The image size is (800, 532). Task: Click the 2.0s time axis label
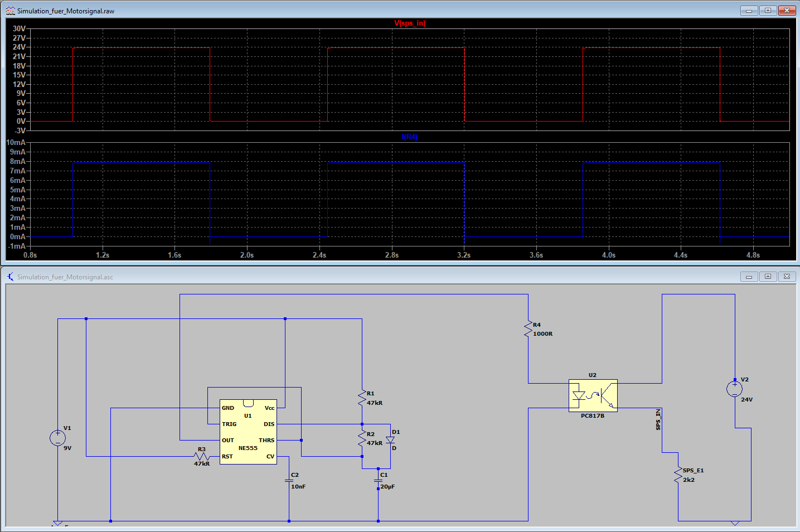coord(247,255)
